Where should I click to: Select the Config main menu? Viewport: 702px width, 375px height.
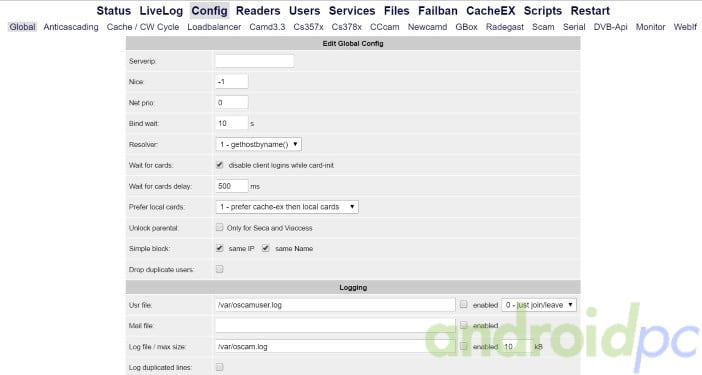[210, 11]
